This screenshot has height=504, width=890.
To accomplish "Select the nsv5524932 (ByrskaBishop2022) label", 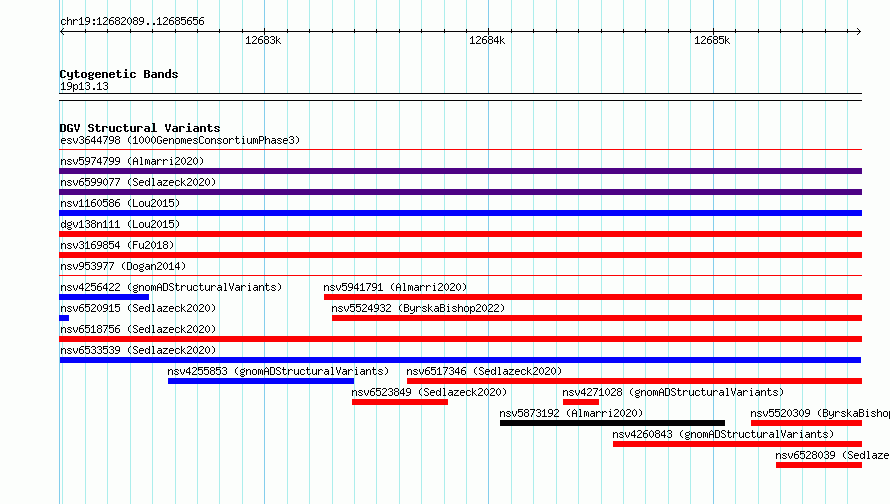I will coord(418,308).
